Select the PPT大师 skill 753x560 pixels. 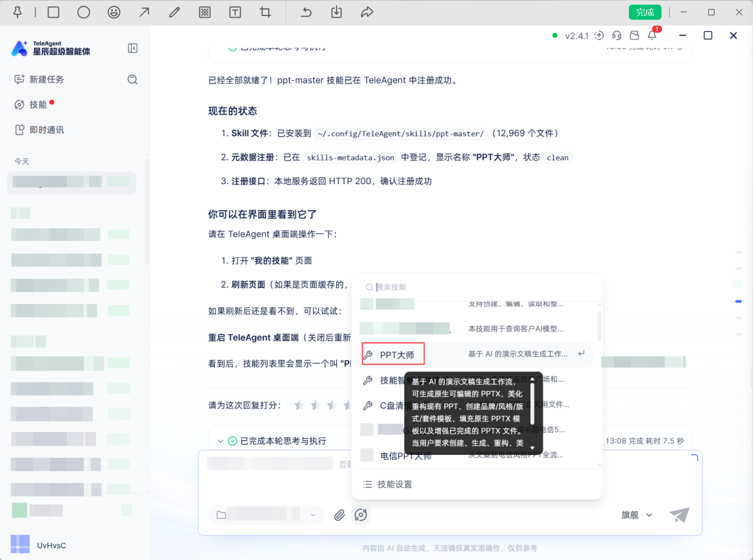(474, 355)
